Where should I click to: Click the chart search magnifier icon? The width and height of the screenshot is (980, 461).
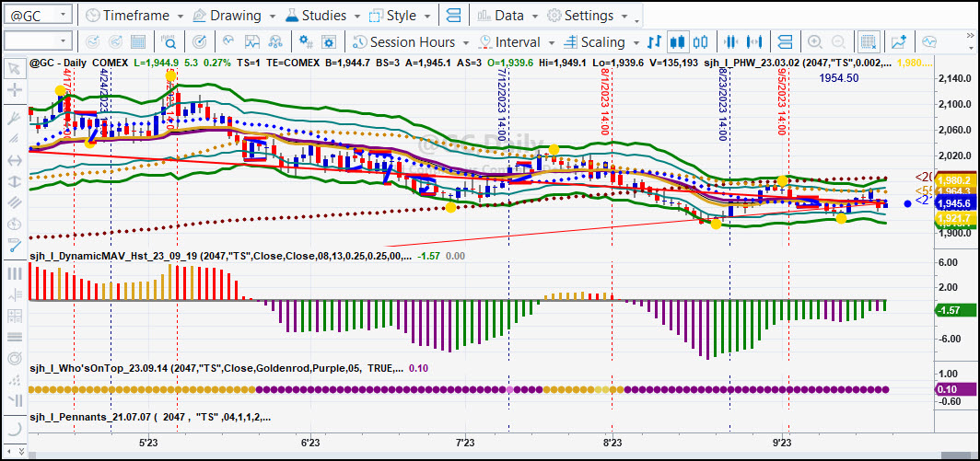point(169,42)
